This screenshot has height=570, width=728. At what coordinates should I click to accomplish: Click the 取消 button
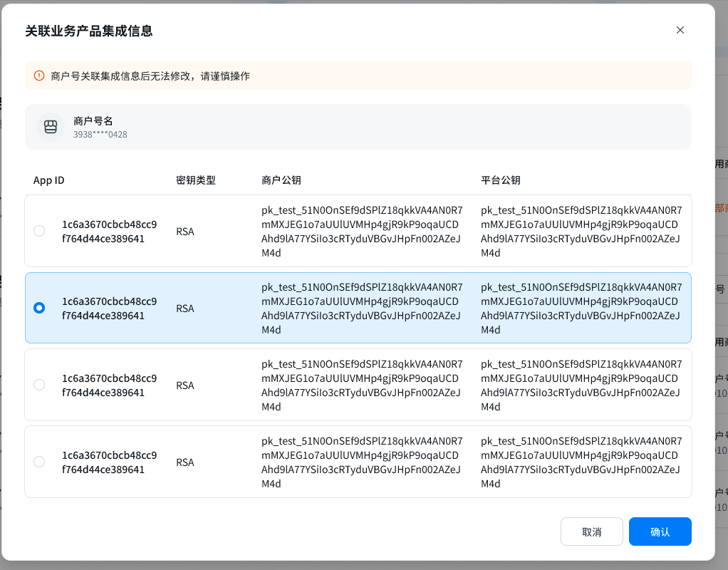click(591, 532)
